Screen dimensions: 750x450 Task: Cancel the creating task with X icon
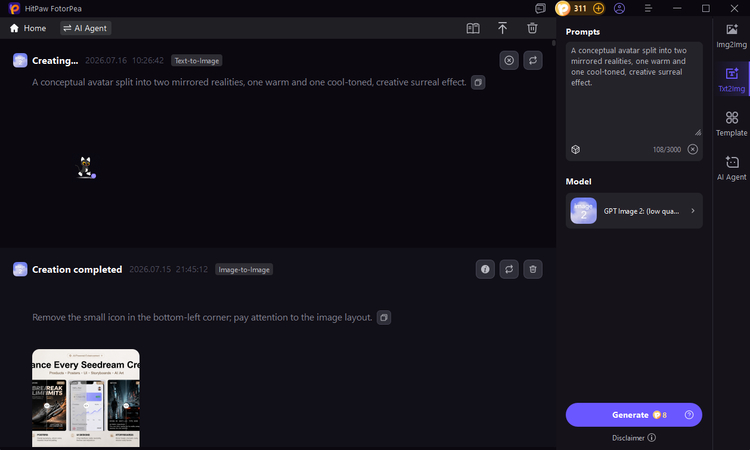pos(509,60)
